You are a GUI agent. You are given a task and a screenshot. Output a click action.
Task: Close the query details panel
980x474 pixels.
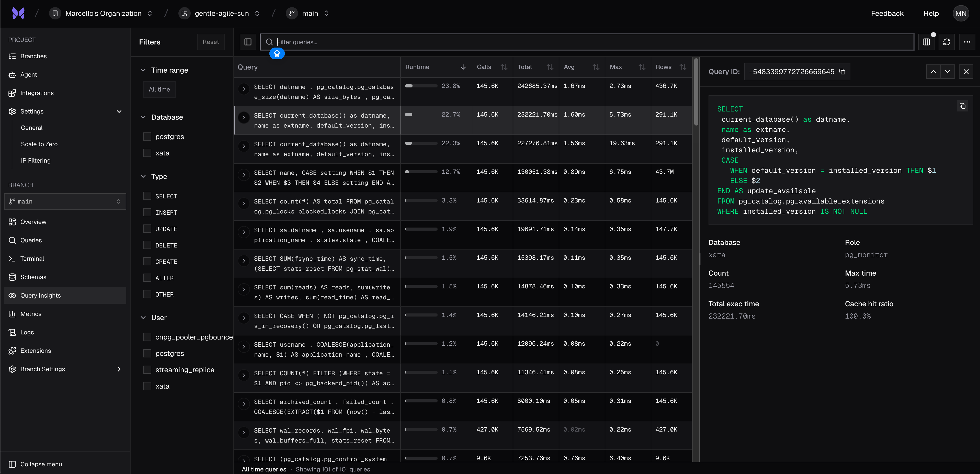click(966, 72)
